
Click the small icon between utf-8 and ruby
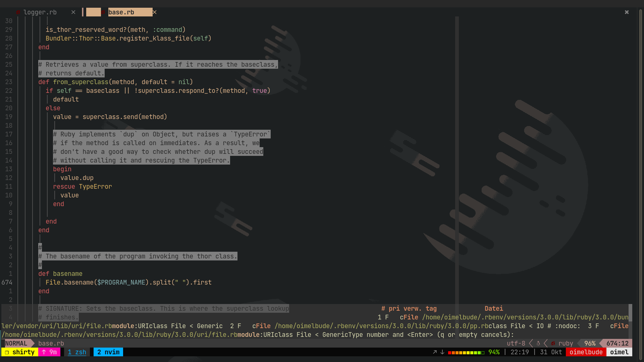[538, 343]
